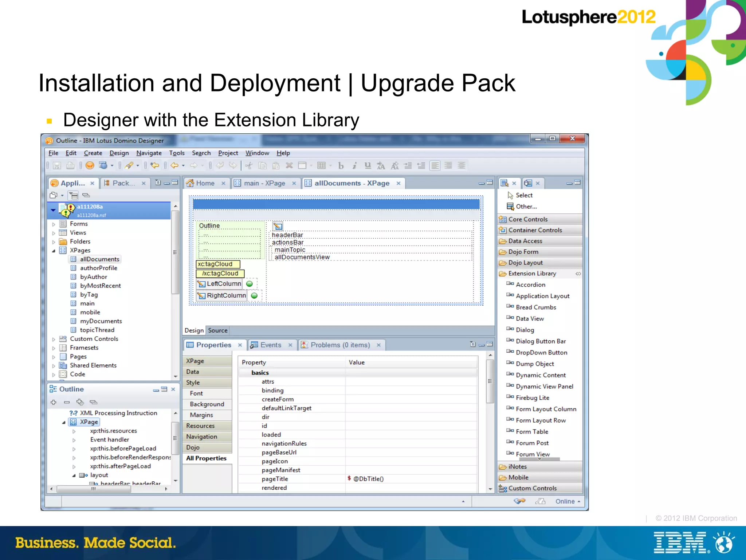This screenshot has height=560, width=746.
Task: Click Other... in controls palette
Action: pos(522,207)
